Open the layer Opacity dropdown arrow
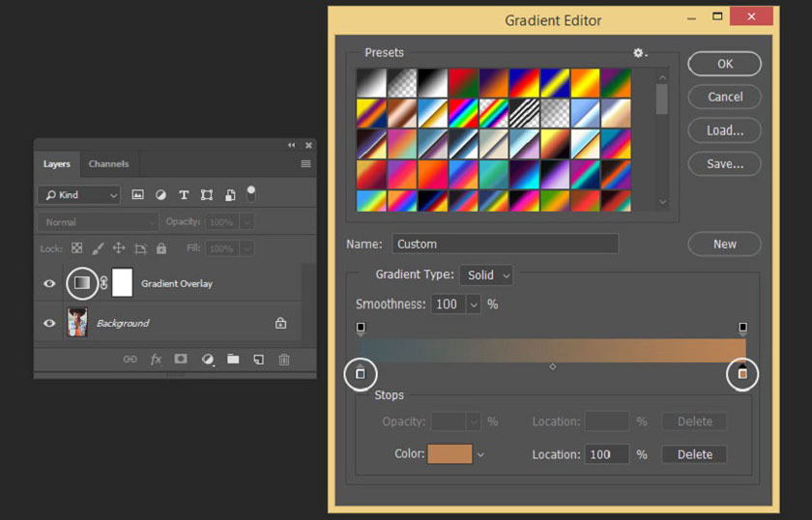 point(247,222)
